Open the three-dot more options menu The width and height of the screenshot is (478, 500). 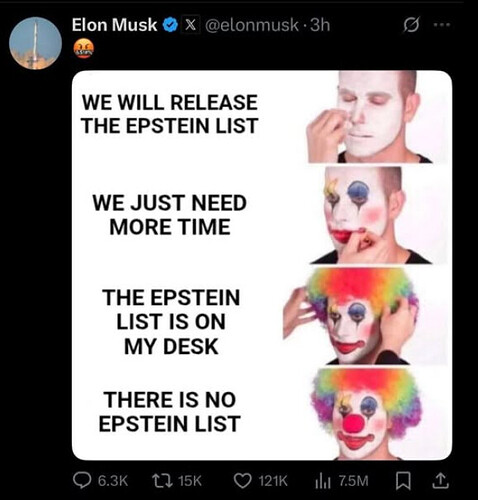click(442, 25)
